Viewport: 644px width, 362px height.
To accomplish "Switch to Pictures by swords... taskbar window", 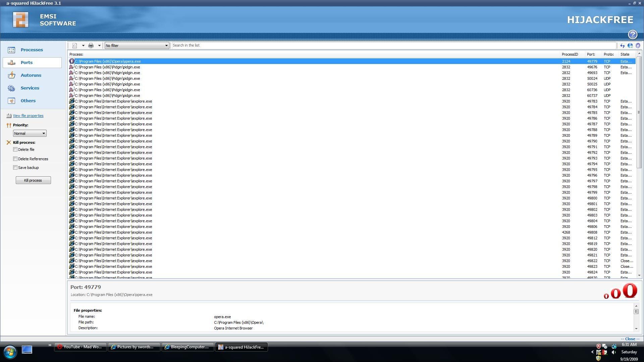I will [x=134, y=347].
